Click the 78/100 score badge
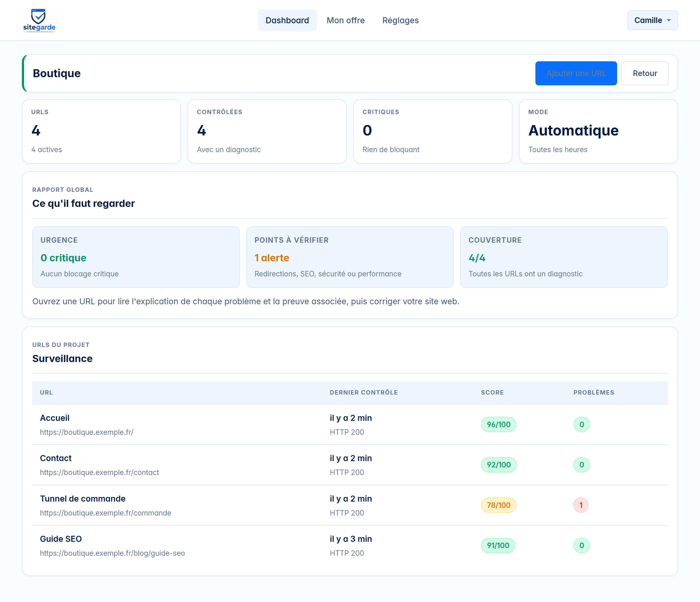The height and width of the screenshot is (602, 700). click(x=498, y=505)
